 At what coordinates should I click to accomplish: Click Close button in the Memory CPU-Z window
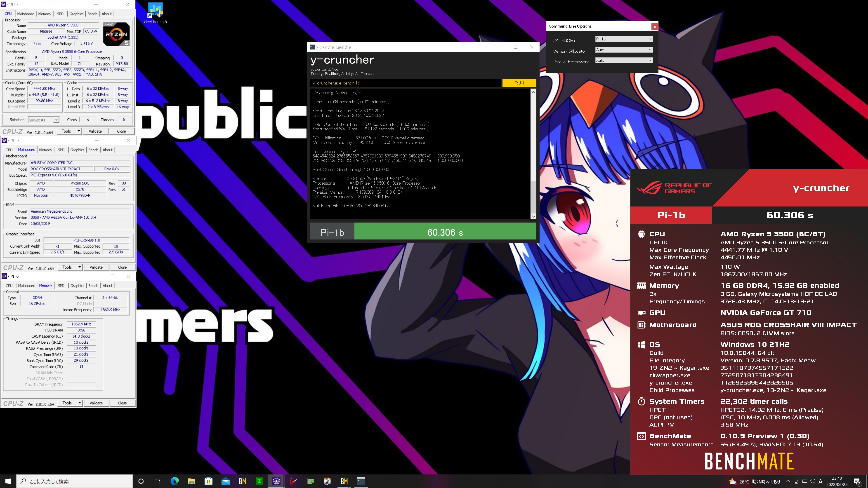pyautogui.click(x=122, y=403)
